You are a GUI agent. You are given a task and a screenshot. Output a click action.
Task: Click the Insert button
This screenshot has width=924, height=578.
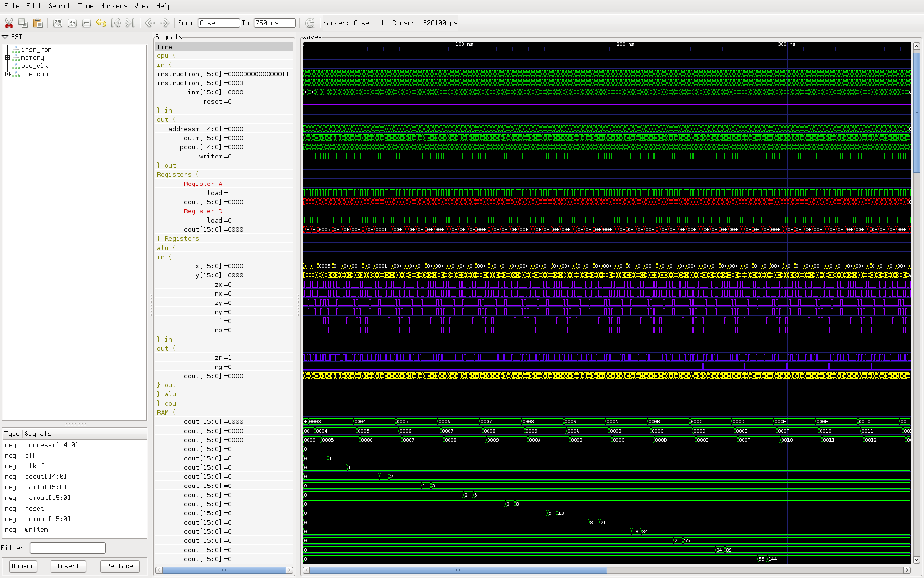point(68,566)
